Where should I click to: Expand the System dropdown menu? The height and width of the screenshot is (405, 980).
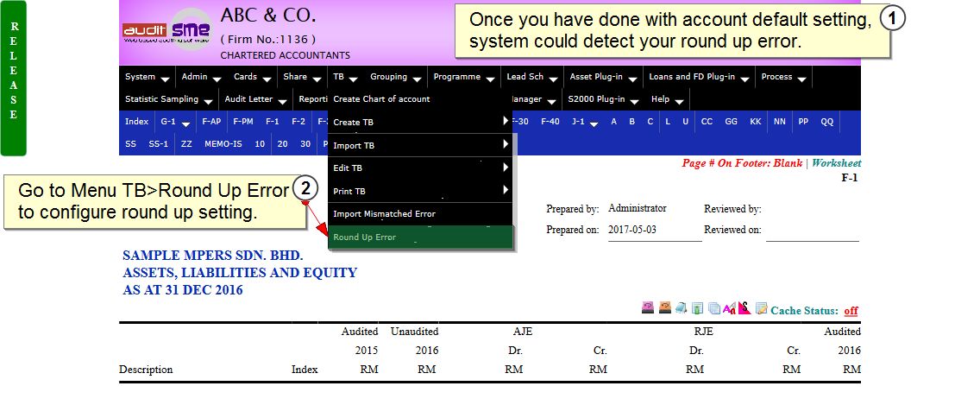146,77
